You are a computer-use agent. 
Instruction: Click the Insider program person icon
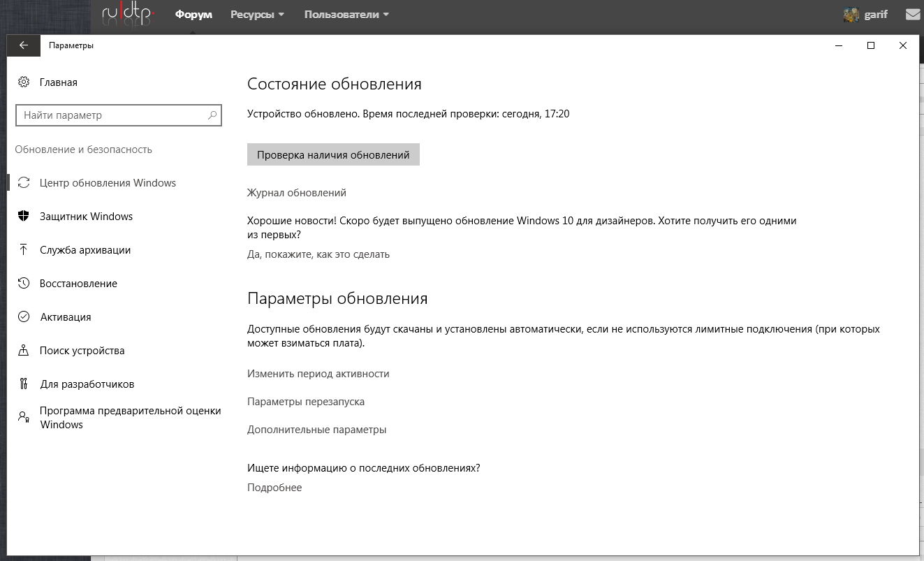coord(24,418)
